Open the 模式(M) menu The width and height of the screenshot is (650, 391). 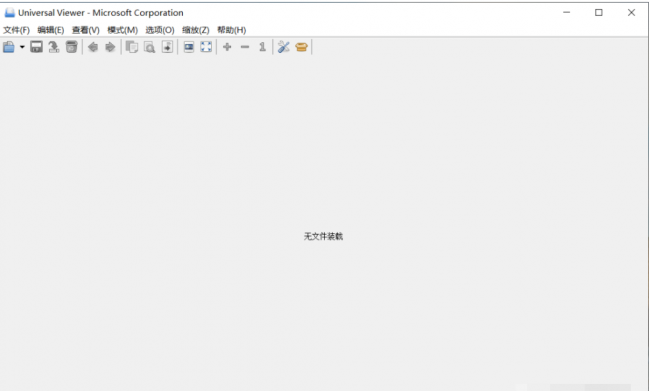click(x=123, y=30)
